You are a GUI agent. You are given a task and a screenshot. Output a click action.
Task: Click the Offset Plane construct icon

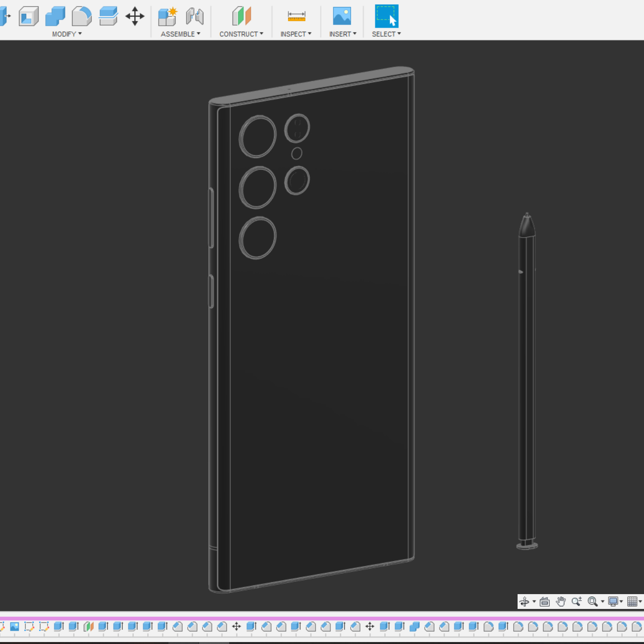point(241,16)
